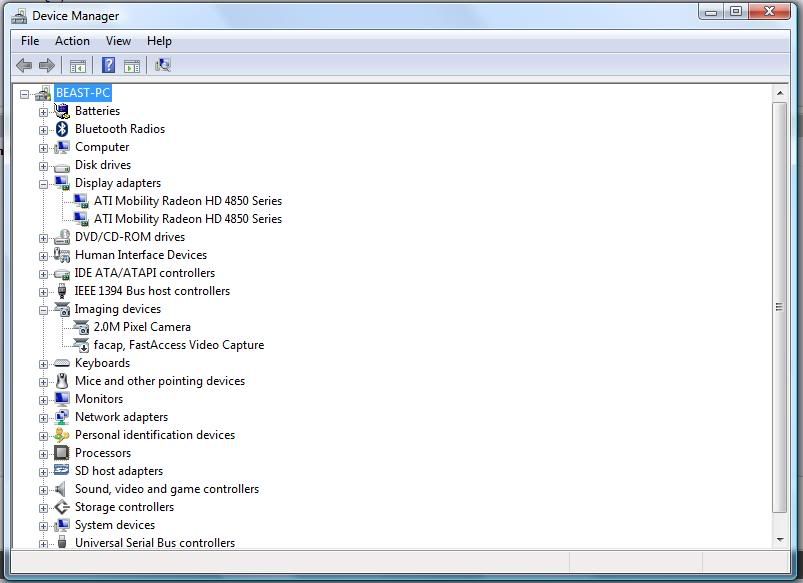Click the scrollbar down arrow

tap(779, 539)
